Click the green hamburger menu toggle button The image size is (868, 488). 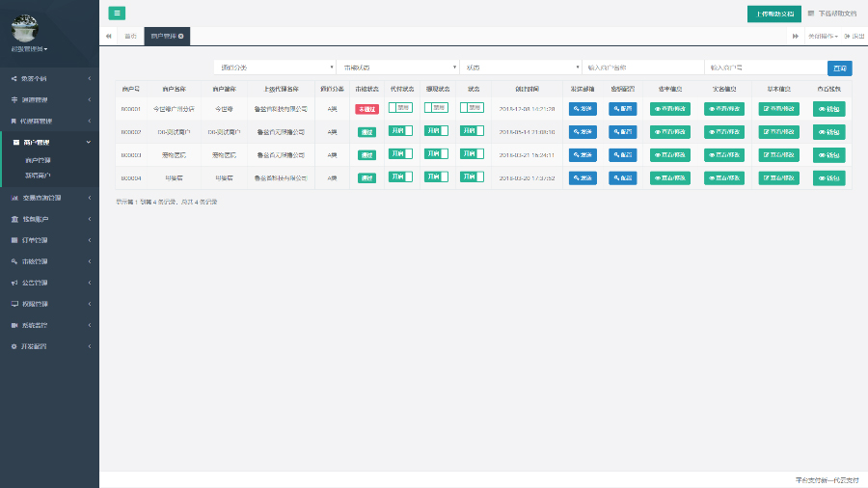click(x=117, y=13)
